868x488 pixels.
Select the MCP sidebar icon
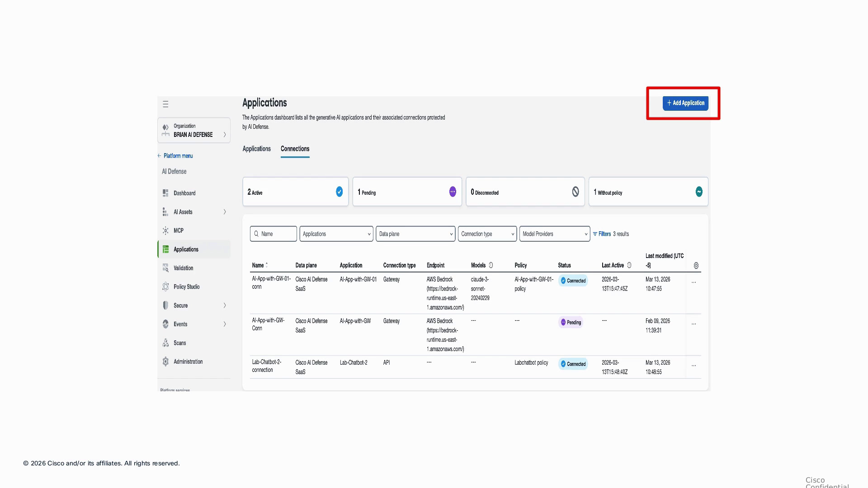[x=165, y=230]
